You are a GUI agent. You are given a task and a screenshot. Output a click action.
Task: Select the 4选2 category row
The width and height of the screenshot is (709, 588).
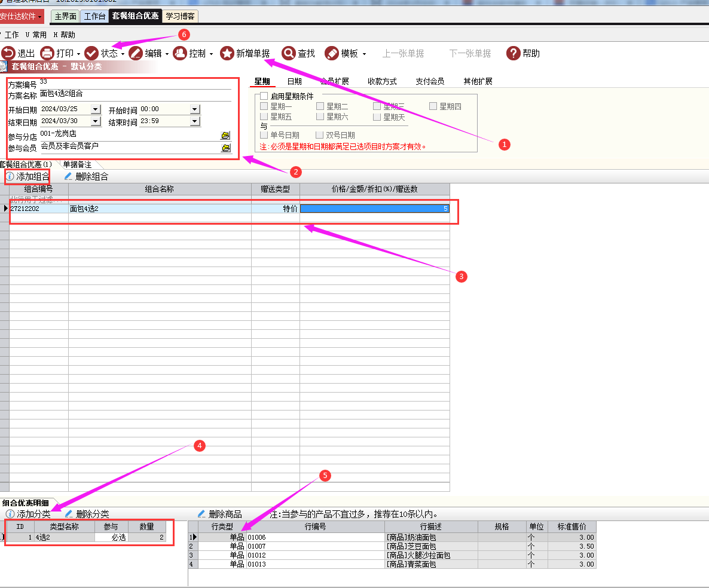86,537
